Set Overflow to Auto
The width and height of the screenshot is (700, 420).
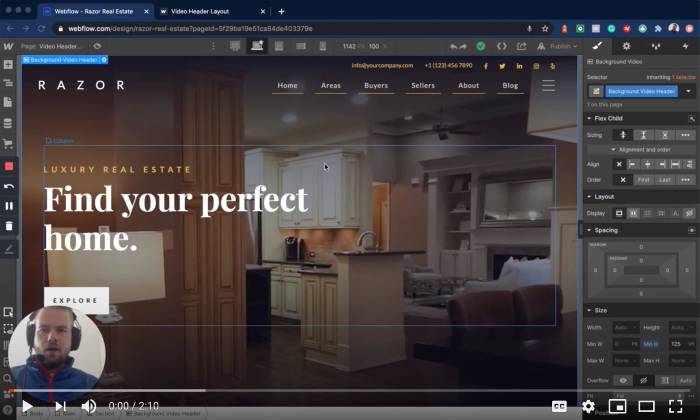click(x=685, y=380)
